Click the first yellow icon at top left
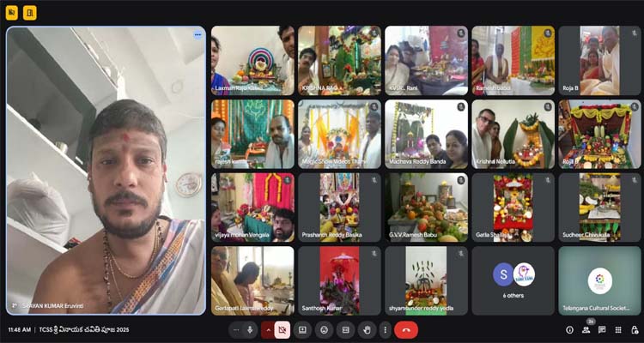This screenshot has height=343, width=644. coord(13,13)
